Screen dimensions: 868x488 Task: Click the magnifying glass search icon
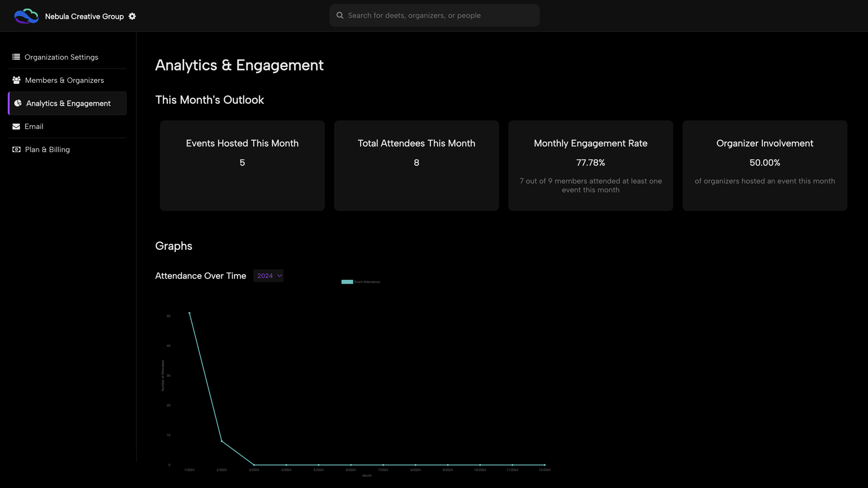(340, 15)
